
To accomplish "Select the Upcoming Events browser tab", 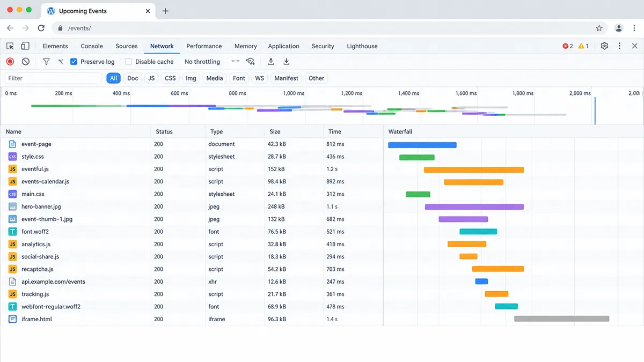I will point(99,11).
